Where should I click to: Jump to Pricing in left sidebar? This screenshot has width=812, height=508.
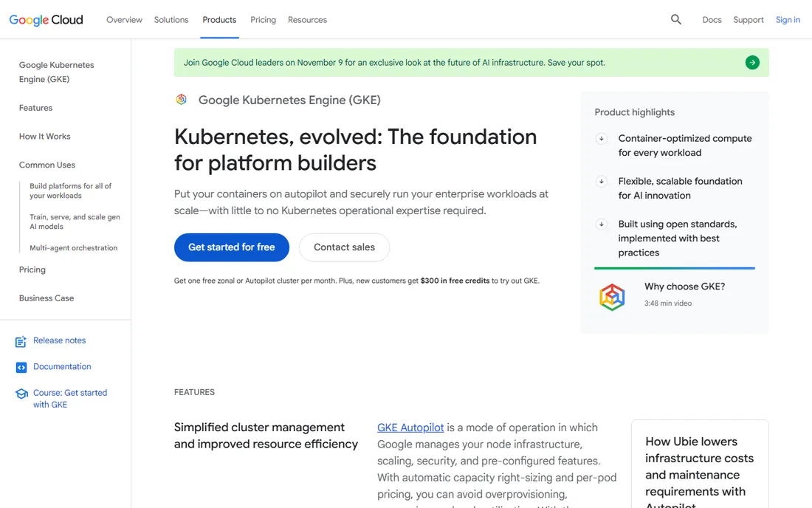(32, 270)
